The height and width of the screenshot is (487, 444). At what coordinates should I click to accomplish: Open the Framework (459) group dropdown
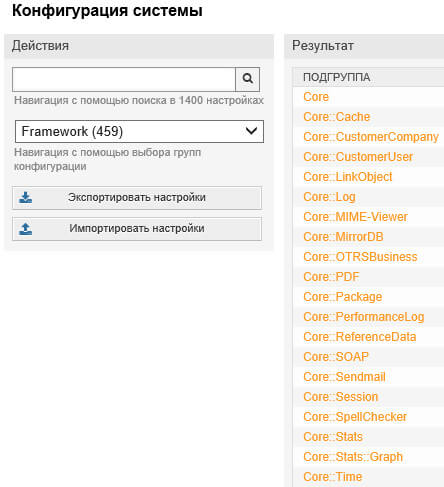click(139, 131)
